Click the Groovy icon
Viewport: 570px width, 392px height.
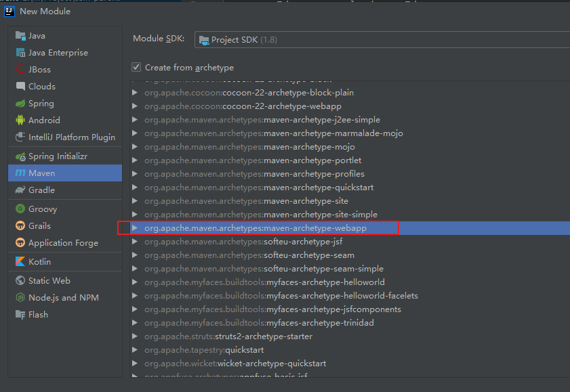[x=20, y=209]
